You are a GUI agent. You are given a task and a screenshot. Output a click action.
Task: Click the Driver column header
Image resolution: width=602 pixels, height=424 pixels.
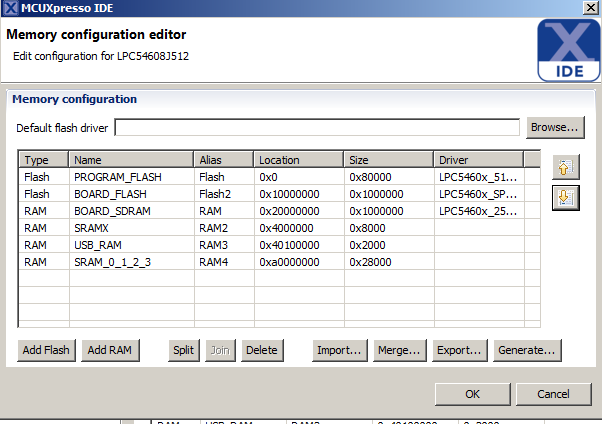[478, 160]
